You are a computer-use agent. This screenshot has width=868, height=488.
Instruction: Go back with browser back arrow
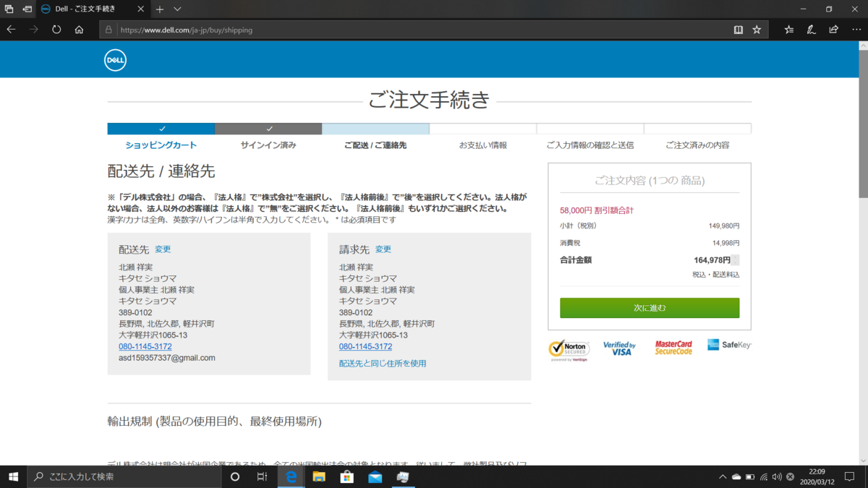[12, 30]
